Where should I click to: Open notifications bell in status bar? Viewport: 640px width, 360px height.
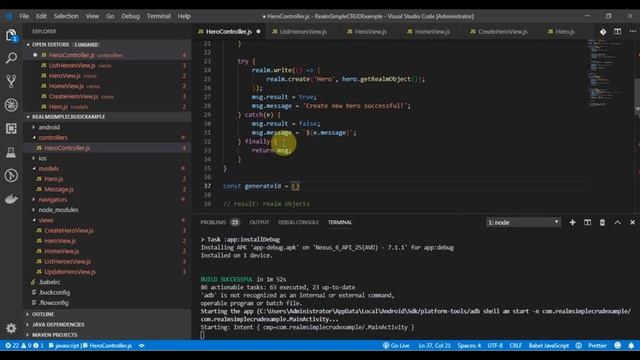[x=631, y=346]
